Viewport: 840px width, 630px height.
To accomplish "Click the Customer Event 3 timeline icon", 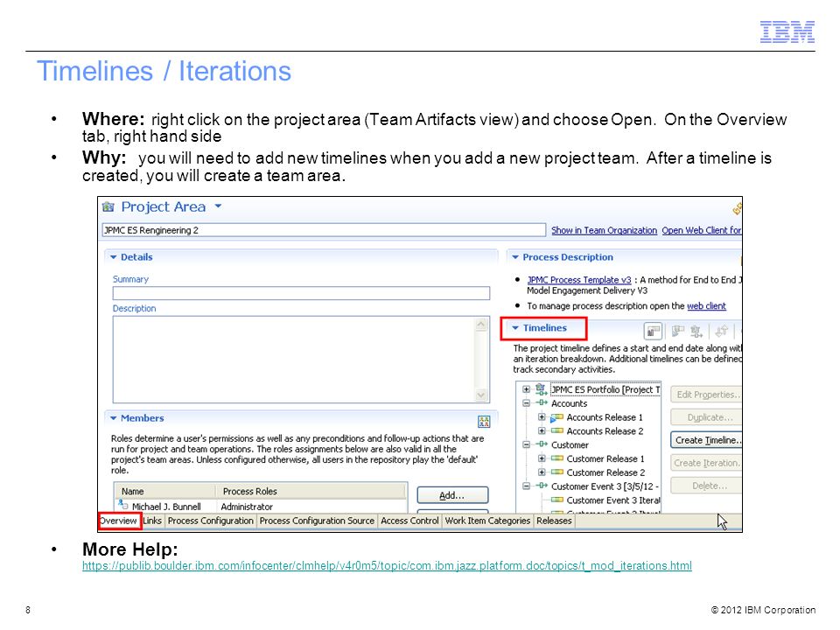I will tap(542, 486).
